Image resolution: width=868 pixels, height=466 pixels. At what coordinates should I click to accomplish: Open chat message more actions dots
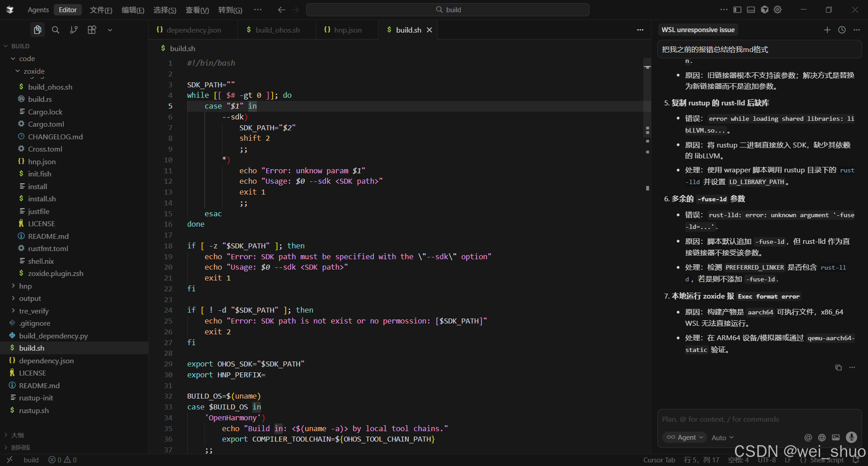click(x=852, y=367)
